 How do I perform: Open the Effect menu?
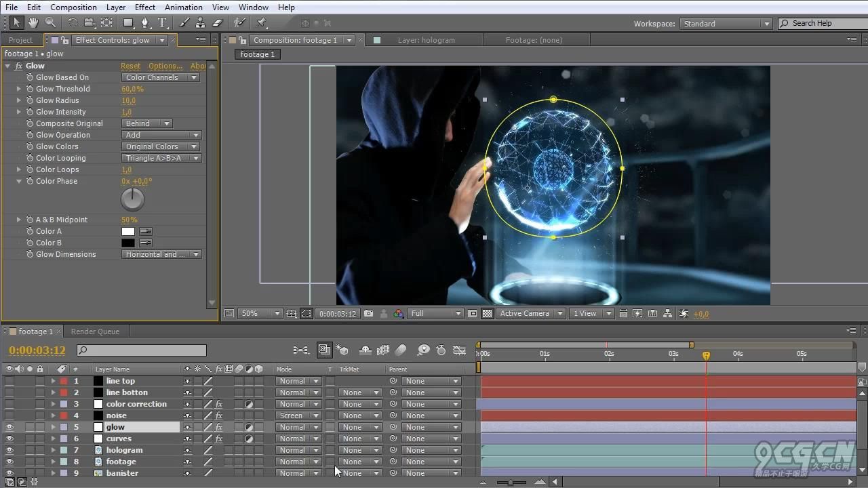145,7
